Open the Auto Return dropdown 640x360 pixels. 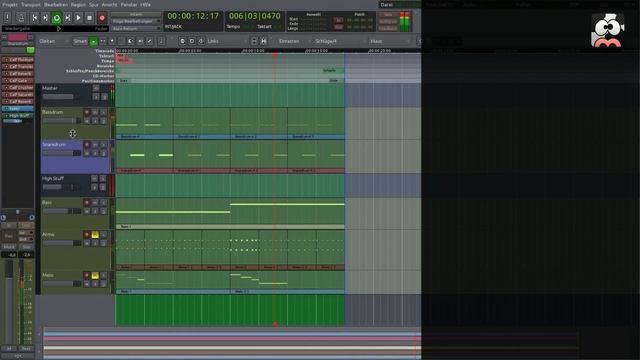136,29
